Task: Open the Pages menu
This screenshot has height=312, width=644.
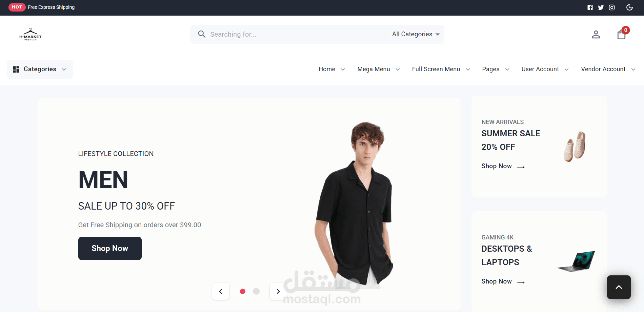Action: tap(496, 69)
